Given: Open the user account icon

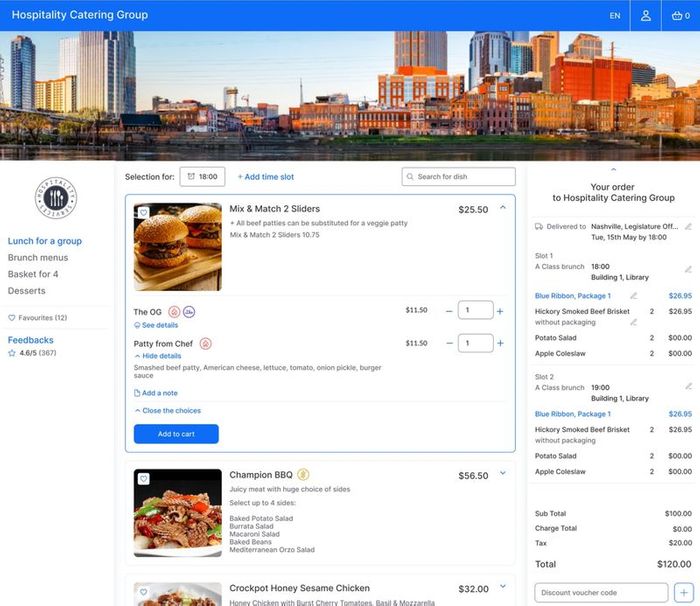Looking at the screenshot, I should click(x=646, y=16).
